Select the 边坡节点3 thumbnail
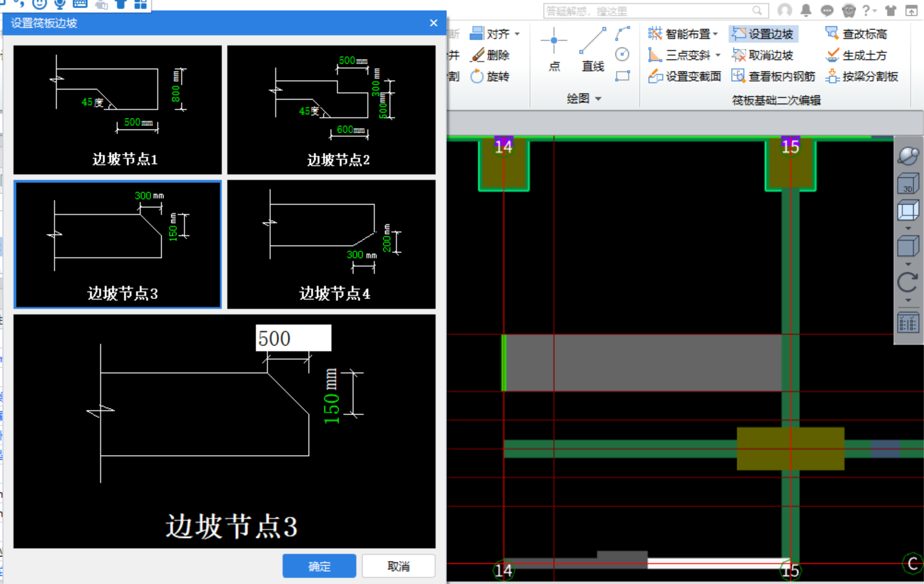 117,244
